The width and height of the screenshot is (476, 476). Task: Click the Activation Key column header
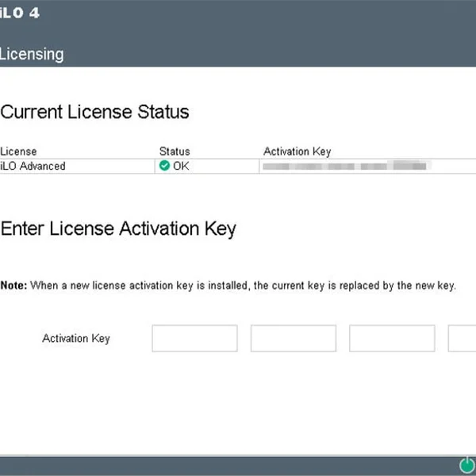click(297, 152)
